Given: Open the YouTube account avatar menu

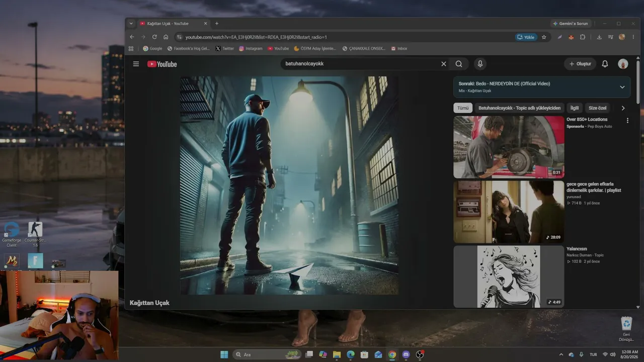Looking at the screenshot, I should tap(623, 64).
